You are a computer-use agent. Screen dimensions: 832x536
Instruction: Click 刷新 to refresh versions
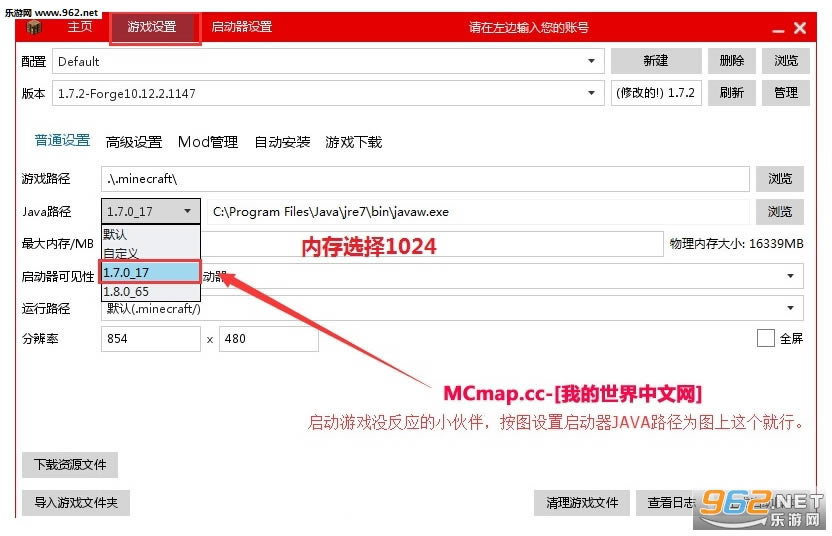pyautogui.click(x=731, y=92)
